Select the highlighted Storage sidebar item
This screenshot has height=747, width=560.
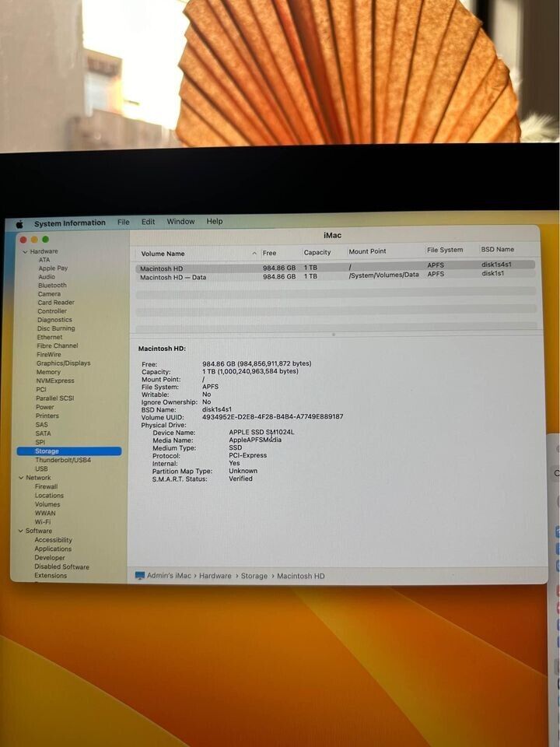[x=69, y=451]
